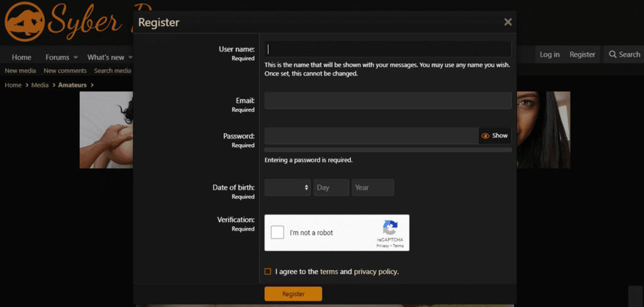Open Search media sub-navigation link
This screenshot has height=307, width=644.
click(x=113, y=70)
